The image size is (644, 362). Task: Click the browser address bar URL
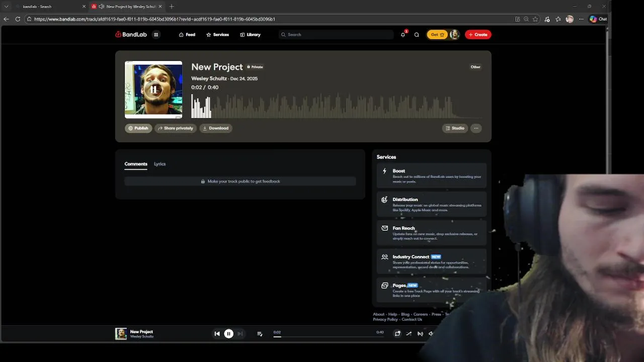pyautogui.click(x=154, y=19)
